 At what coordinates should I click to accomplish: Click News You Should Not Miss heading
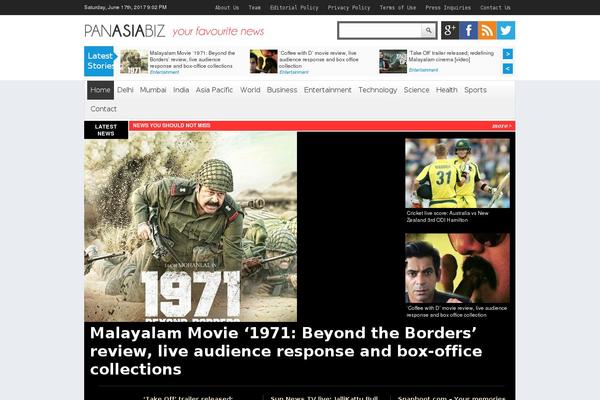click(171, 126)
